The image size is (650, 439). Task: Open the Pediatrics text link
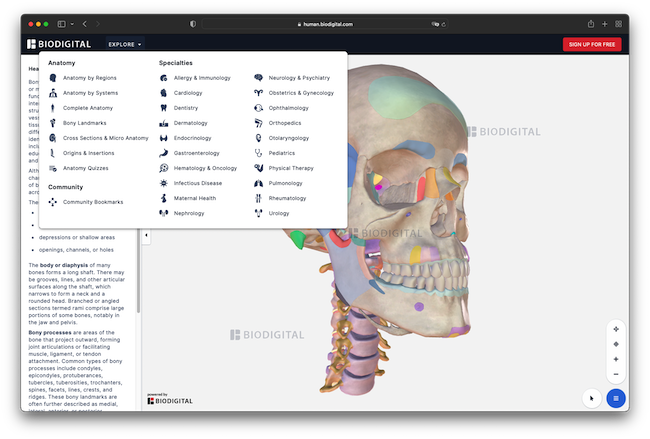(282, 153)
